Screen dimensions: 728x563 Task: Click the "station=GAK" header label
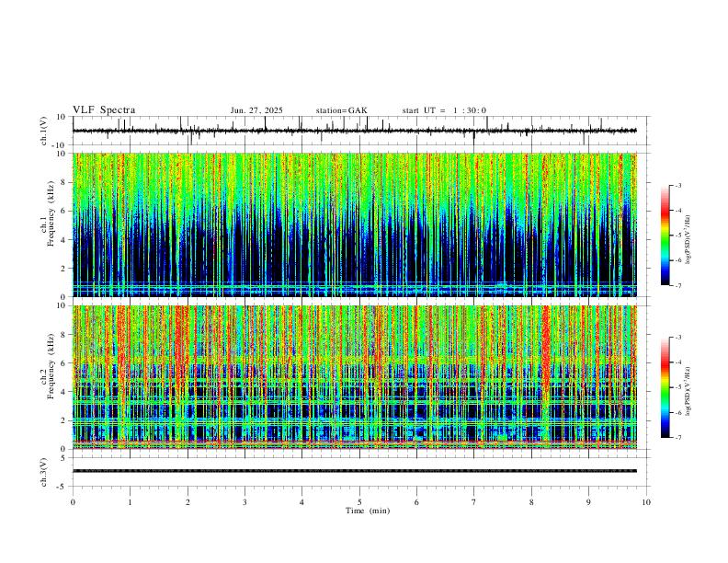click(x=341, y=110)
